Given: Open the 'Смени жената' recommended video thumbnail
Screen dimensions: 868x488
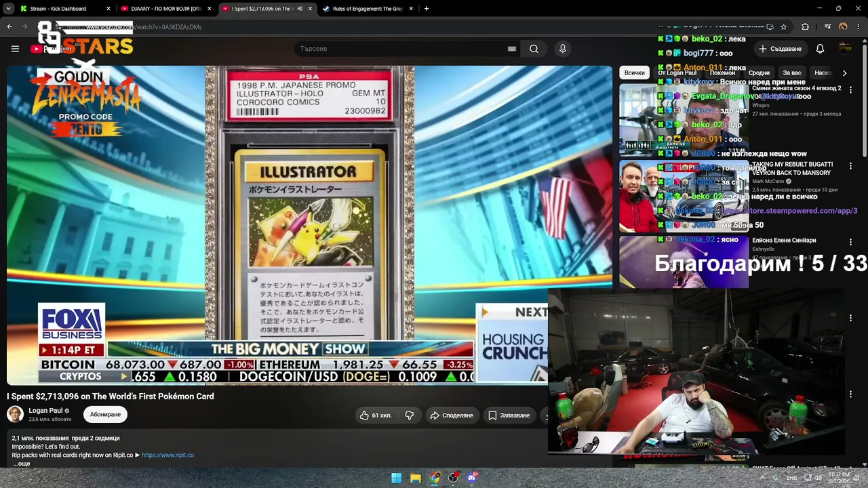Looking at the screenshot, I should (x=684, y=120).
